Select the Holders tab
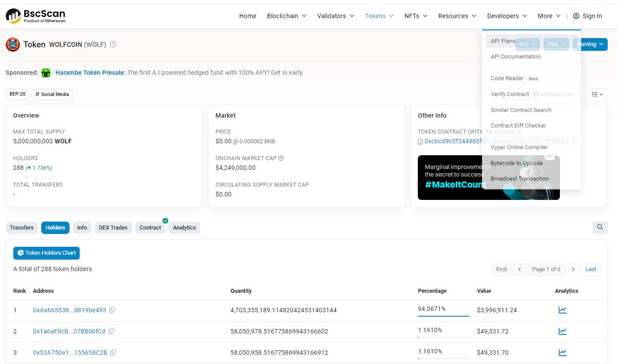 (55, 228)
